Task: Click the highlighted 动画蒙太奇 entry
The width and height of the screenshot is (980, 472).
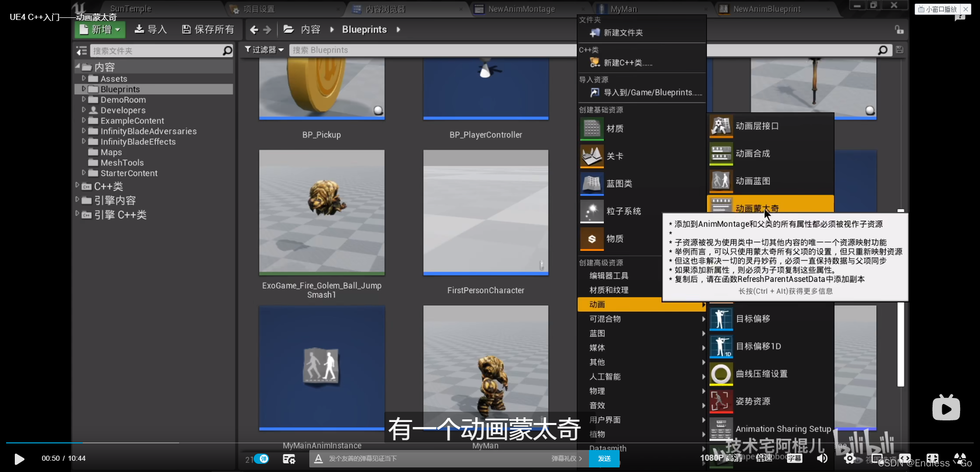Action: coord(770,204)
